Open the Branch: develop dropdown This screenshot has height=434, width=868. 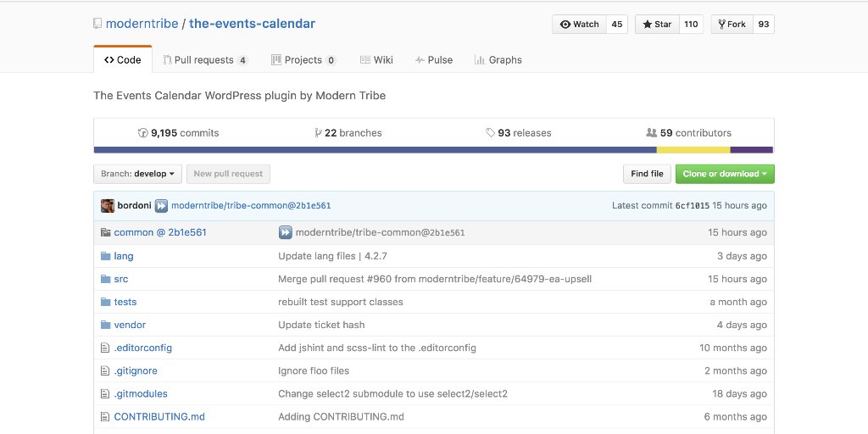tap(137, 174)
